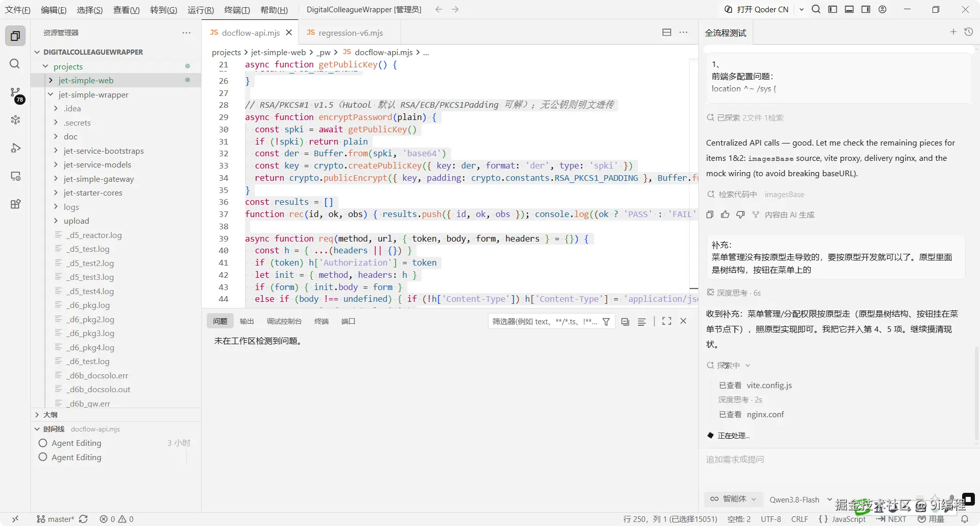The width and height of the screenshot is (980, 526).
Task: Click the notifications bell in status bar
Action: 965,519
